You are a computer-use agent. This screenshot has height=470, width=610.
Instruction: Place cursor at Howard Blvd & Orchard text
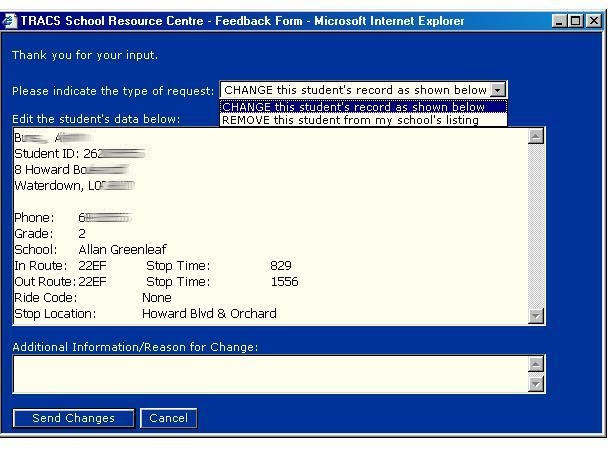coord(209,314)
